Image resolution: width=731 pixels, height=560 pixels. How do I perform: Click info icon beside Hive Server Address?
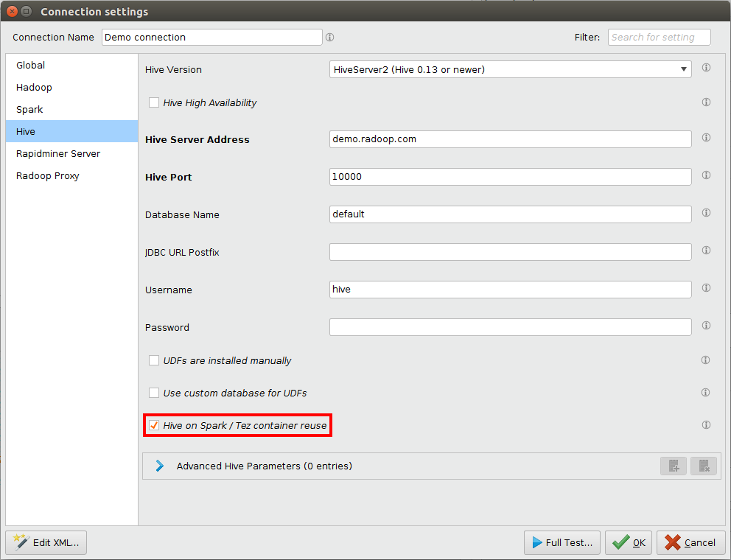(x=706, y=138)
